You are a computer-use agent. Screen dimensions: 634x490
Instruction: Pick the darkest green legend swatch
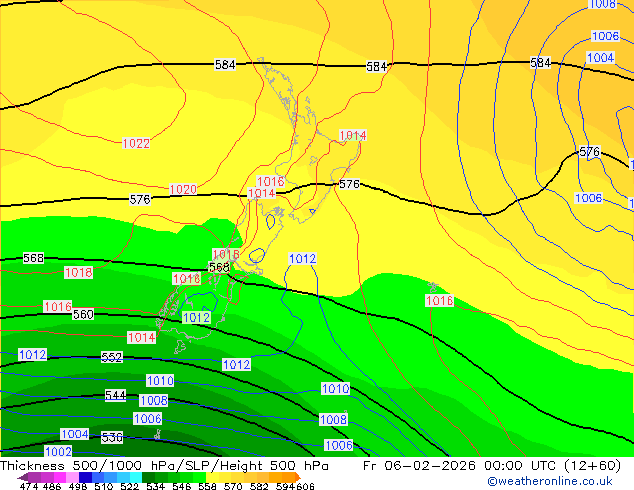tap(148, 477)
